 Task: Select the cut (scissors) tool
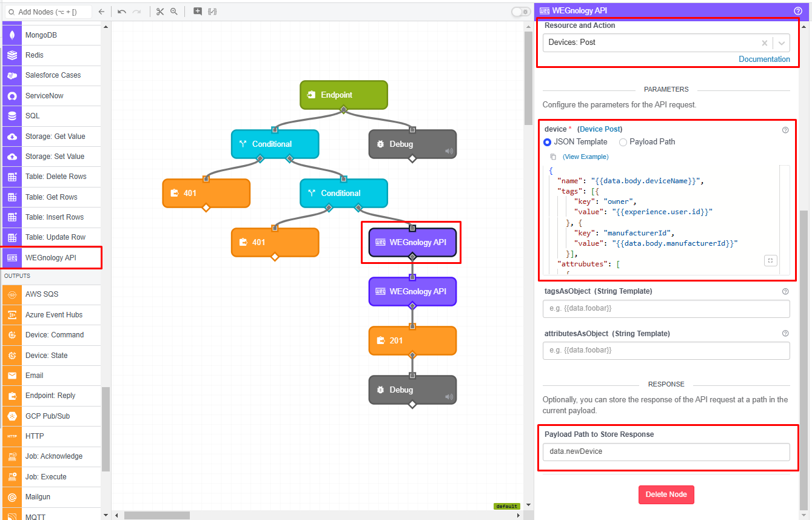[160, 12]
